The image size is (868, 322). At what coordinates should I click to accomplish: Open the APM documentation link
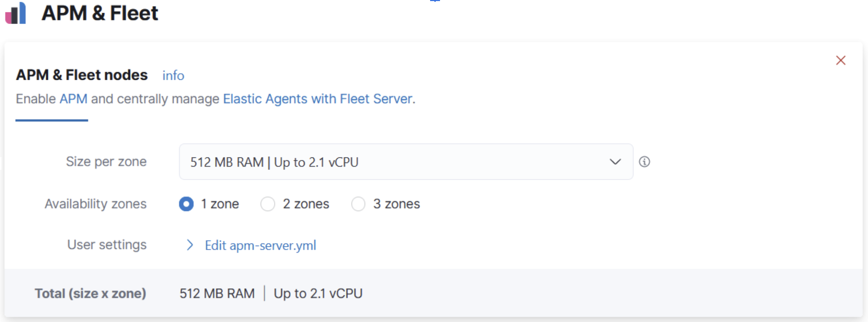click(73, 99)
